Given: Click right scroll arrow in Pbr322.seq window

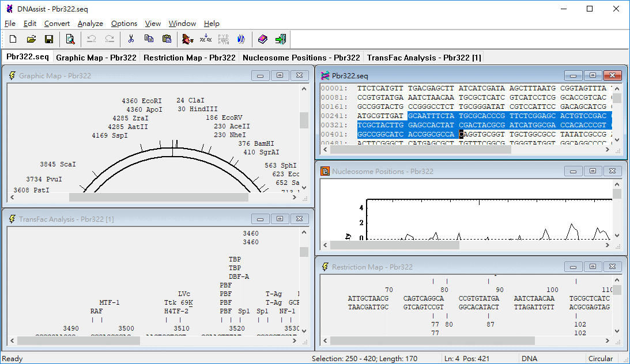Looking at the screenshot, I should coord(608,150).
